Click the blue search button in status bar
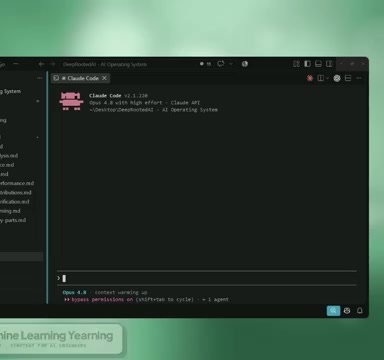Viewport: 384px width, 360px height. (333, 311)
